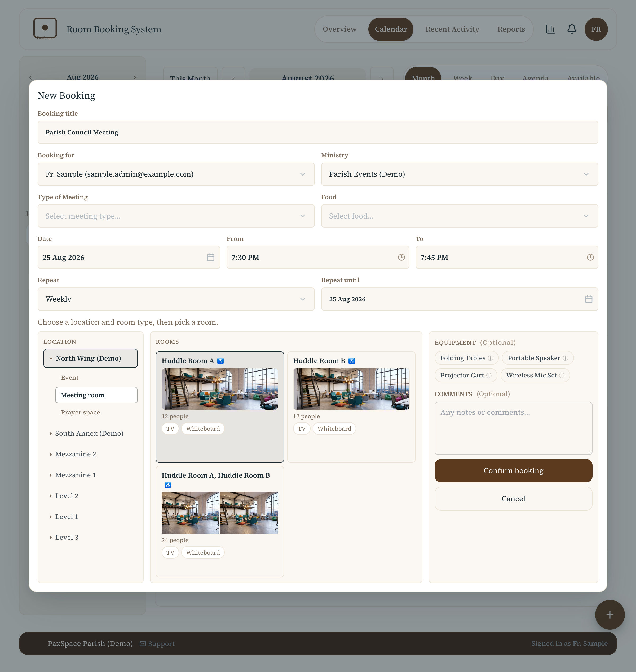Toggle Folding Tables equipment chip
Viewport: 636px width, 672px height.
coord(466,358)
